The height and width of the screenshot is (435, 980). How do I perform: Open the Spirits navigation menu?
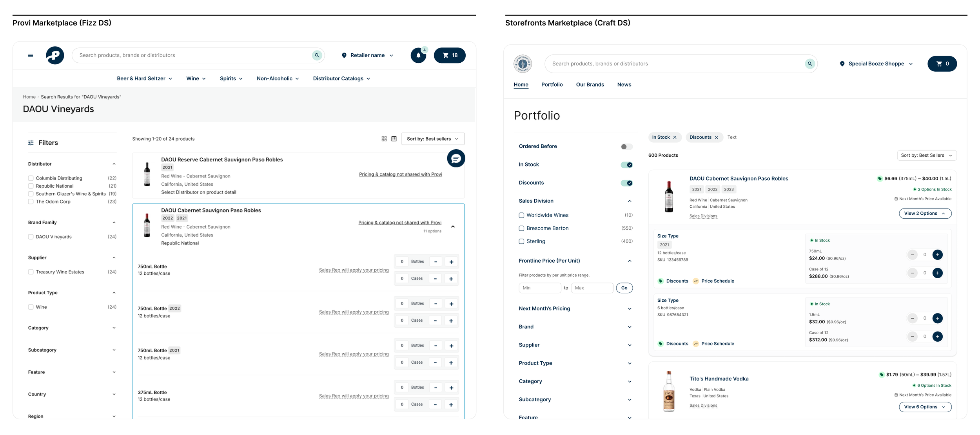231,78
